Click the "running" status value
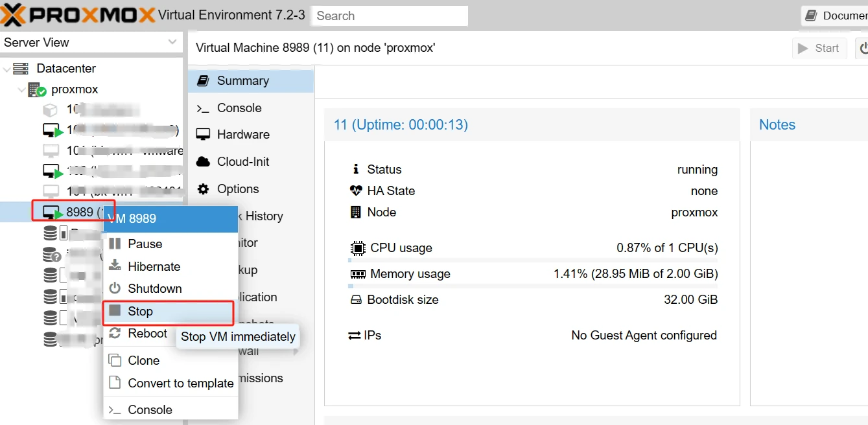868x425 pixels. pos(698,170)
